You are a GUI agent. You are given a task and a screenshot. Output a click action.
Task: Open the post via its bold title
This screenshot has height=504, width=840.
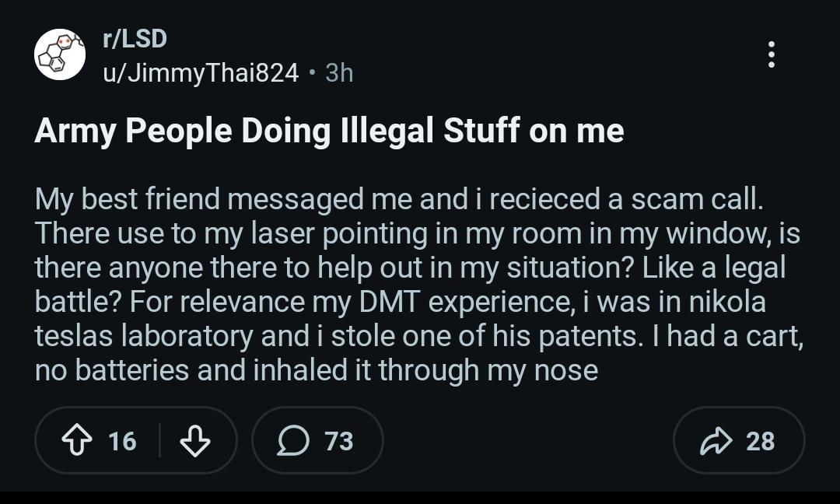pyautogui.click(x=329, y=131)
